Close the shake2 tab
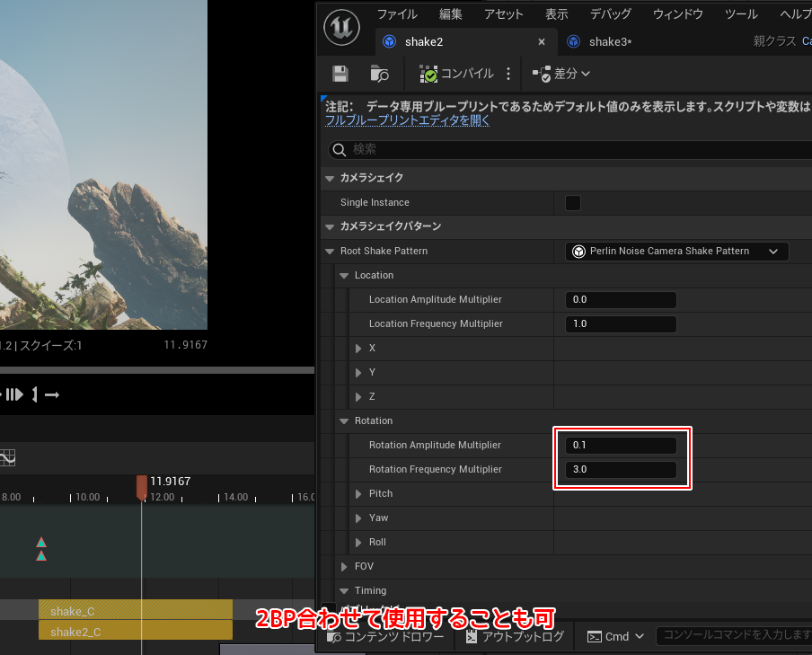Viewport: 812px width, 655px height. pos(542,42)
